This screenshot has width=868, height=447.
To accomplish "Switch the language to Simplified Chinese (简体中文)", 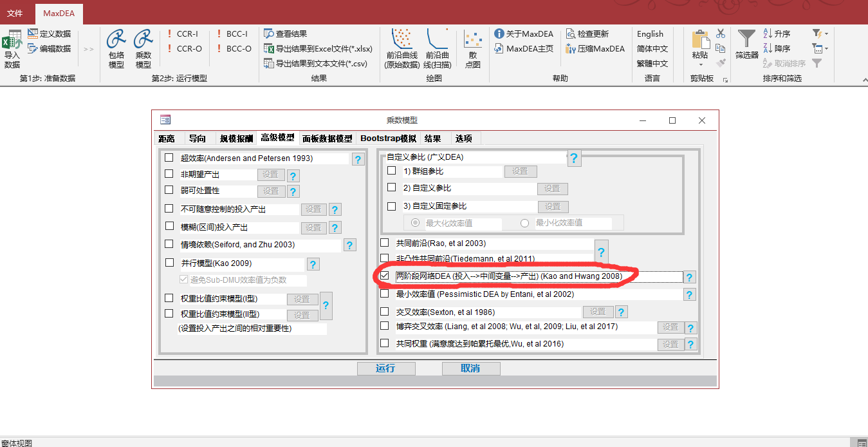I will (652, 48).
